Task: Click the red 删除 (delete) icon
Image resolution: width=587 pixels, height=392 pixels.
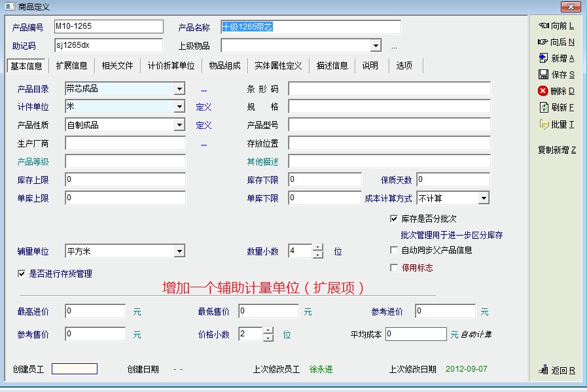Action: point(543,91)
